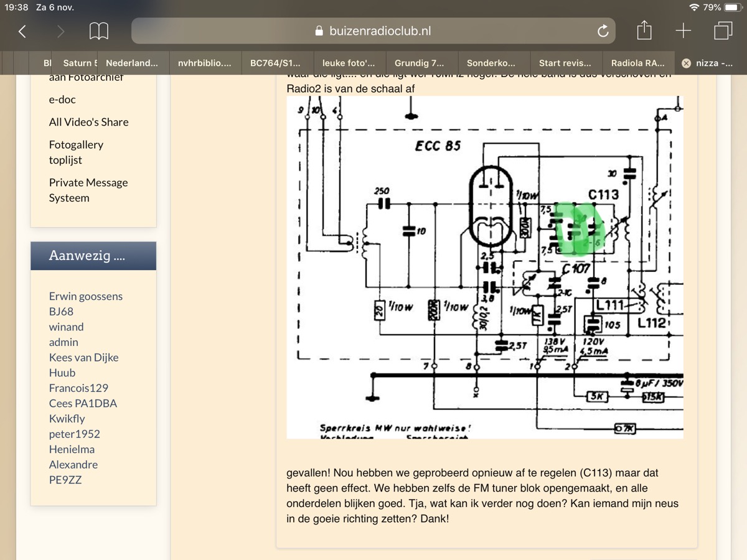Screen dimensions: 747x560
Task: Select user Erwin goossens
Action: point(86,296)
